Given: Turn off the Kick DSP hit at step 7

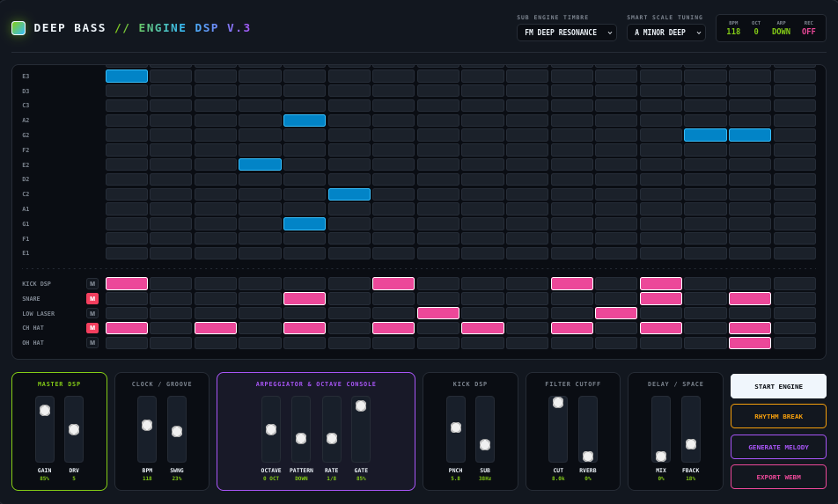Looking at the screenshot, I should (393, 283).
